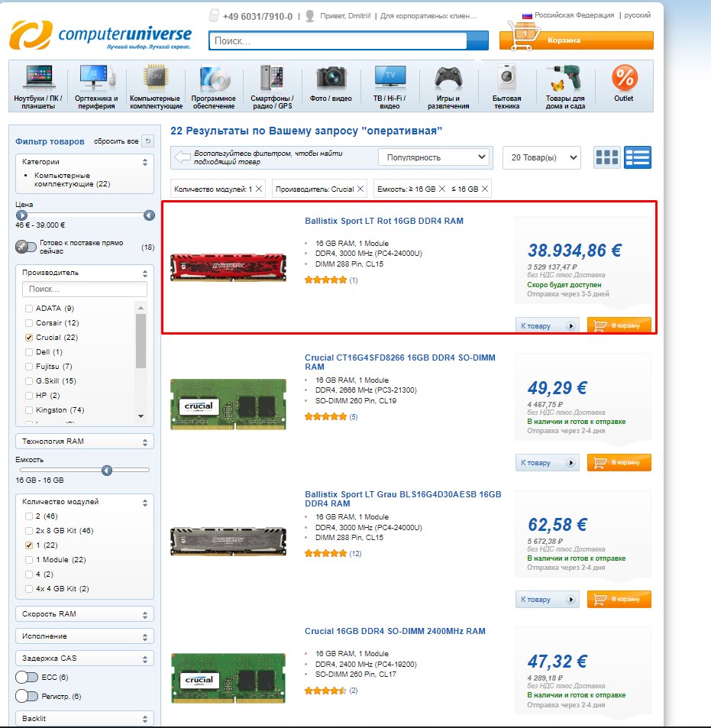The width and height of the screenshot is (711, 728).
Task: Expand the Backlit filter
Action: [85, 718]
